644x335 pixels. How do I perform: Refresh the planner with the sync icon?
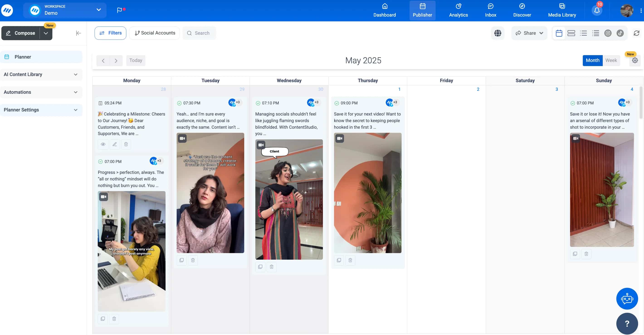point(636,33)
